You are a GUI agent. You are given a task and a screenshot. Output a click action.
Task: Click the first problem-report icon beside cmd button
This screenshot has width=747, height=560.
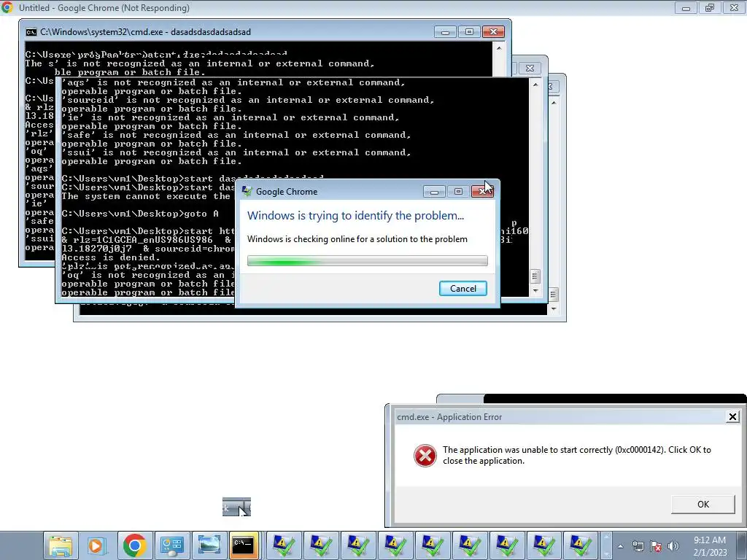[284, 545]
